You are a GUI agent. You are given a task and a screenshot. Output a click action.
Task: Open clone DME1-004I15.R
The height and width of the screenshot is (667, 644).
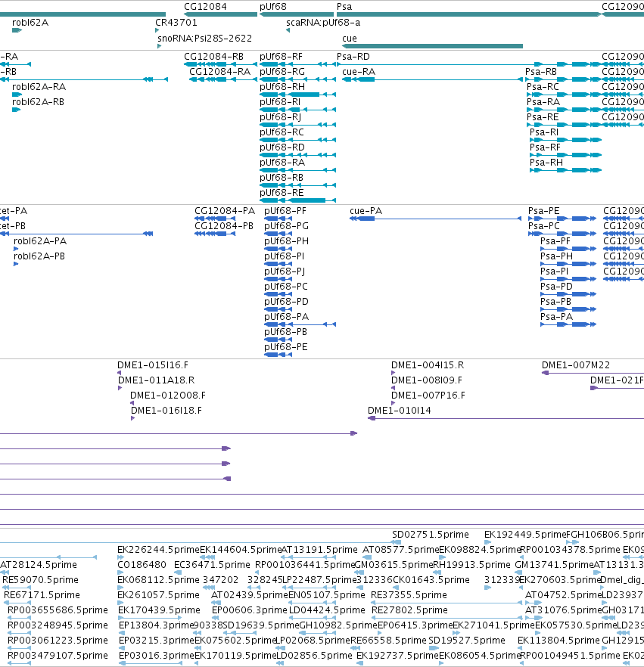pos(428,365)
